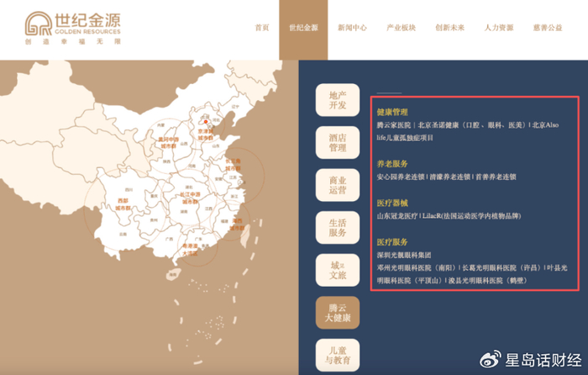Open the 生活服务 category button
This screenshot has height=375, width=588.
pyautogui.click(x=338, y=228)
